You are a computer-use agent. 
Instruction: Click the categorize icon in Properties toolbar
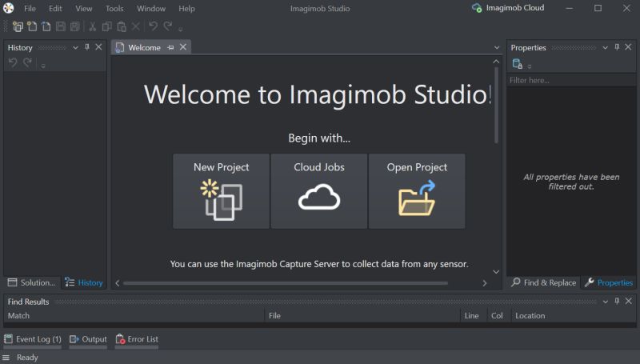click(x=517, y=64)
